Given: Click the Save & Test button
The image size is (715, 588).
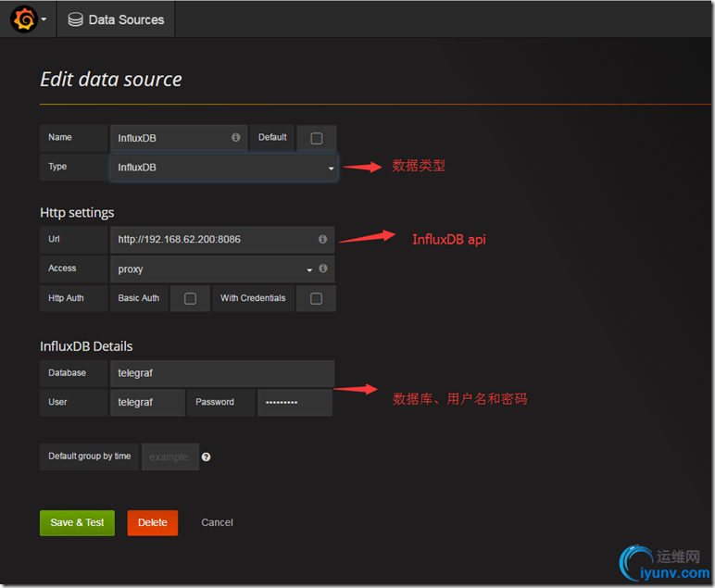Looking at the screenshot, I should (77, 523).
